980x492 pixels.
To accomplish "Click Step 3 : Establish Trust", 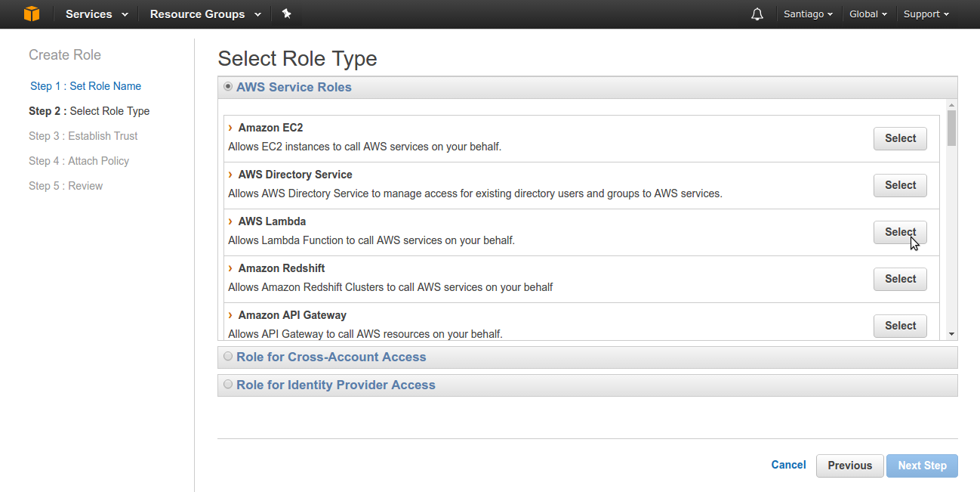I will click(83, 136).
